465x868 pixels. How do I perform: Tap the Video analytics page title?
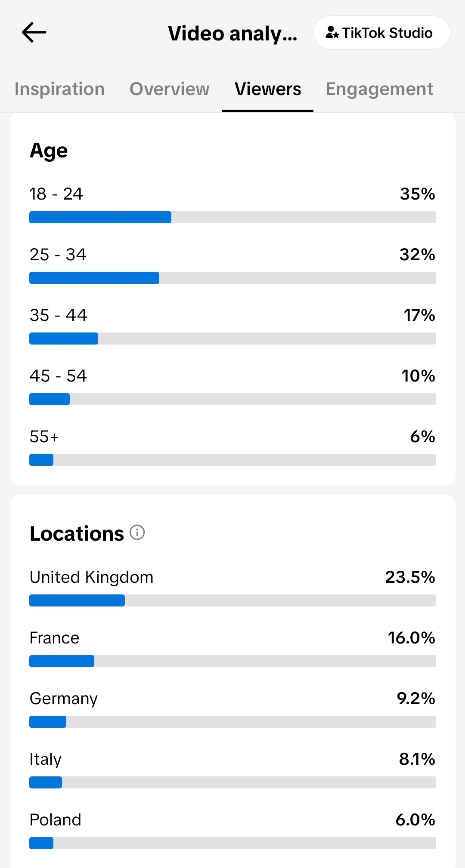click(232, 34)
